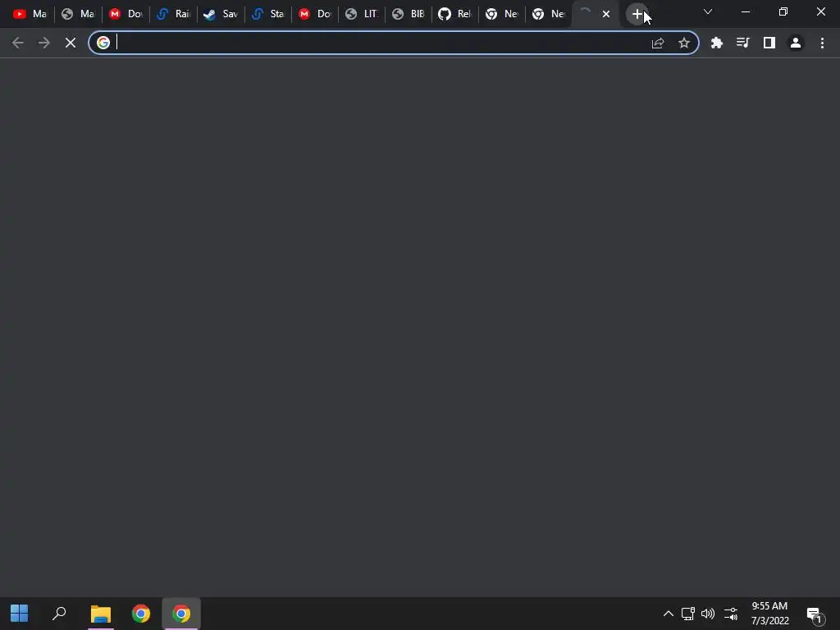Launch File Explorer from the taskbar
The width and height of the screenshot is (840, 630).
(x=101, y=614)
